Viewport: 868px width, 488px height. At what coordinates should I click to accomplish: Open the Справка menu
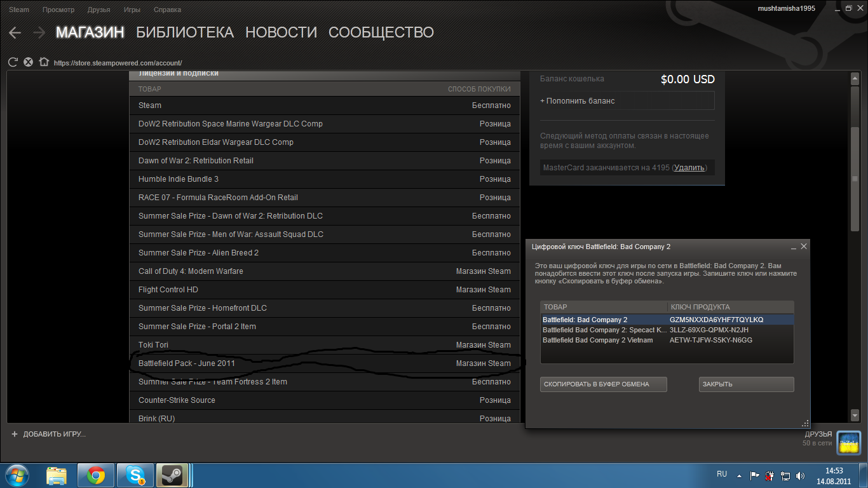pos(167,10)
